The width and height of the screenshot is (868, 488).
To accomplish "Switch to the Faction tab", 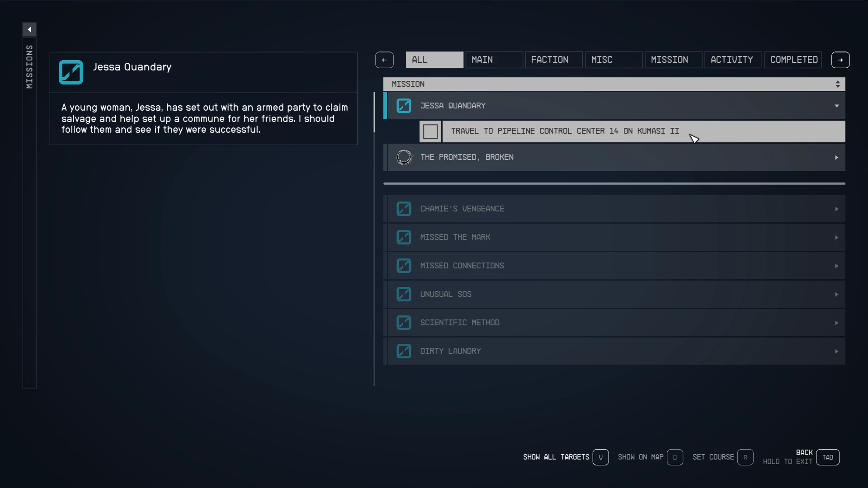I will click(553, 60).
